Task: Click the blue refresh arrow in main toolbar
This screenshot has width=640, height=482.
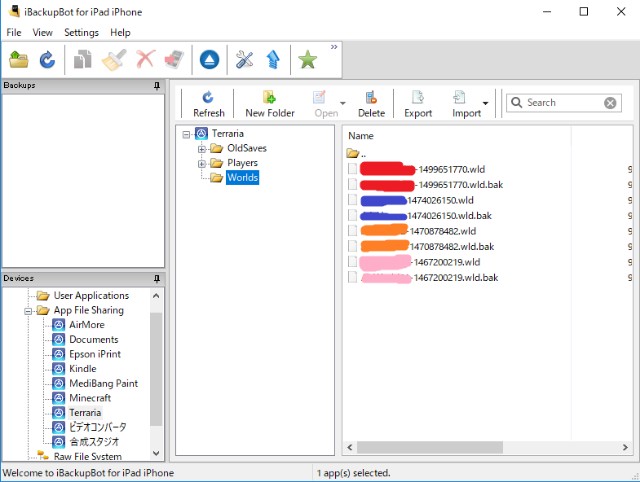Action: pos(47,60)
